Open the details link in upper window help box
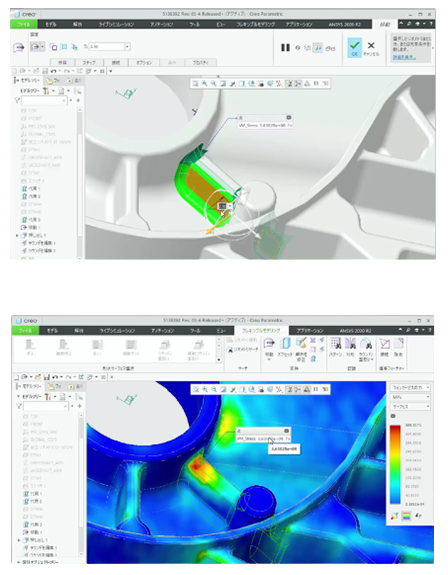The width and height of the screenshot is (448, 575). click(404, 57)
